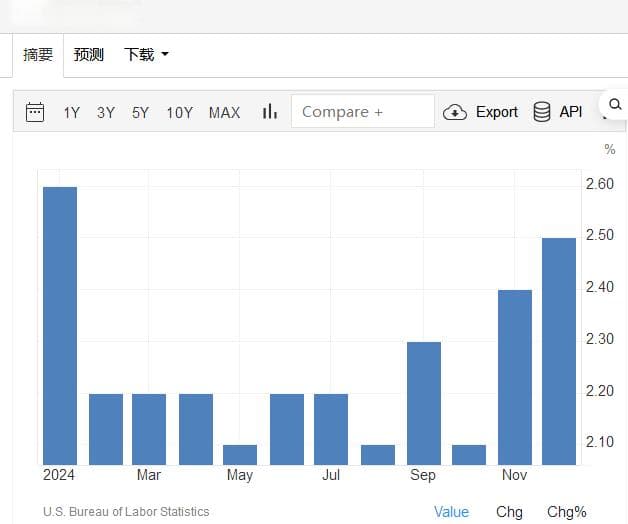Click the December bar at 2.50
The image size is (628, 524).
click(x=559, y=351)
